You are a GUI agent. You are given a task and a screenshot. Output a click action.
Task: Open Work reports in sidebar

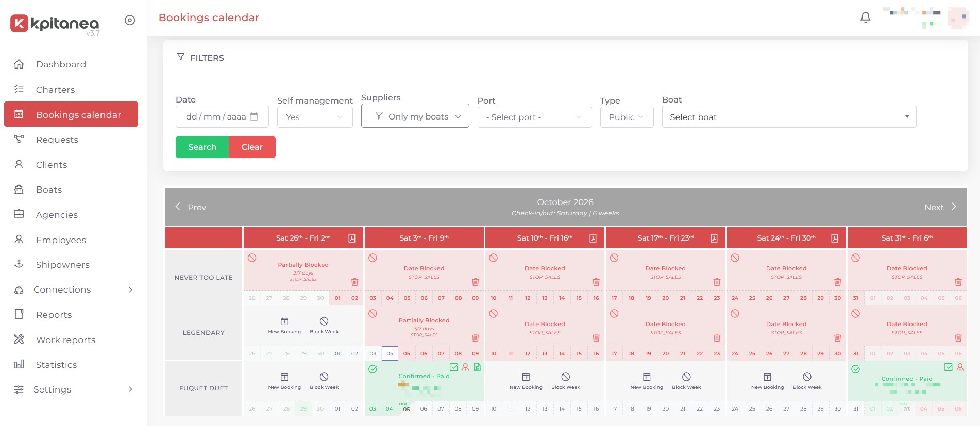(x=71, y=340)
